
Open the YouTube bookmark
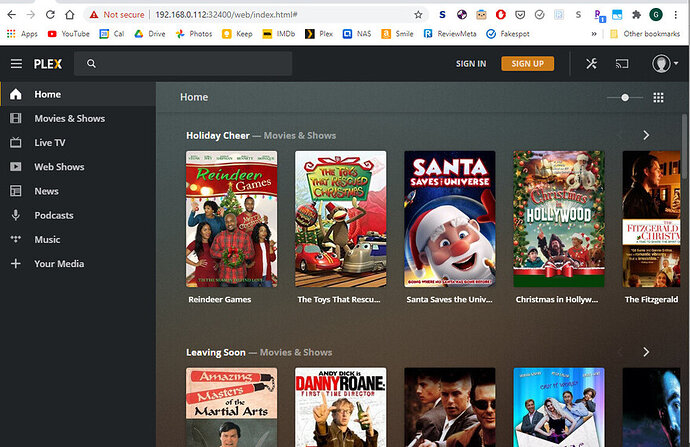69,34
